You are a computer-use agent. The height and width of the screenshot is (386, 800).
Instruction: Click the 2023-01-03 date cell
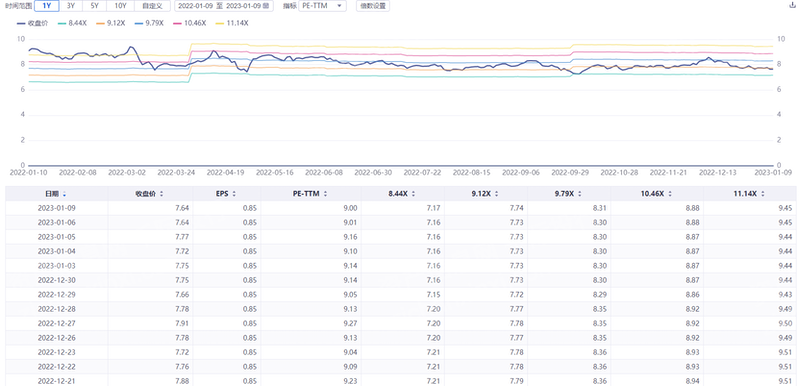pos(57,266)
